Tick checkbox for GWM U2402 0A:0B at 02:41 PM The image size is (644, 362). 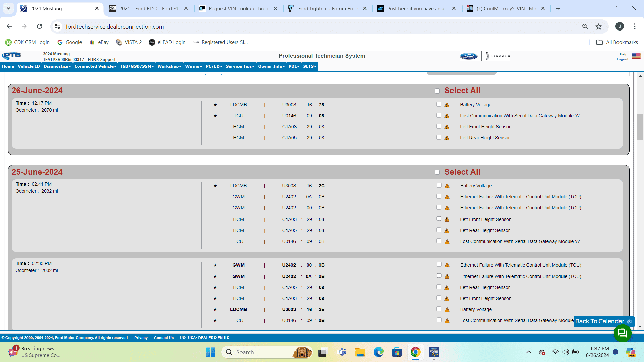[x=439, y=196]
